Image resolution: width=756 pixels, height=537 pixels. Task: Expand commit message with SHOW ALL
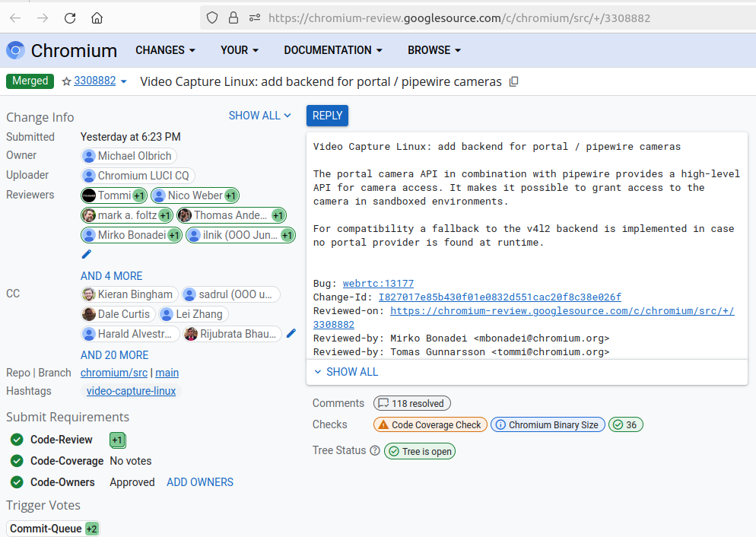point(346,372)
